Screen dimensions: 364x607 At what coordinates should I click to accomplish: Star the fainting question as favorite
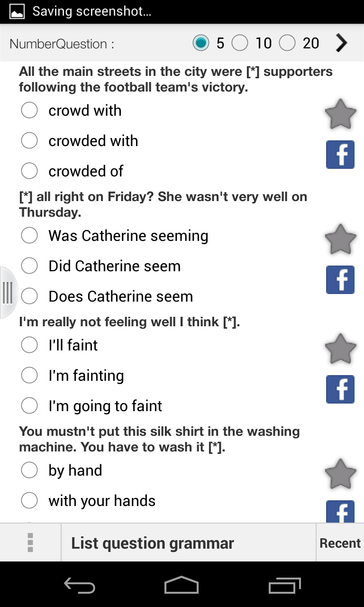340,349
